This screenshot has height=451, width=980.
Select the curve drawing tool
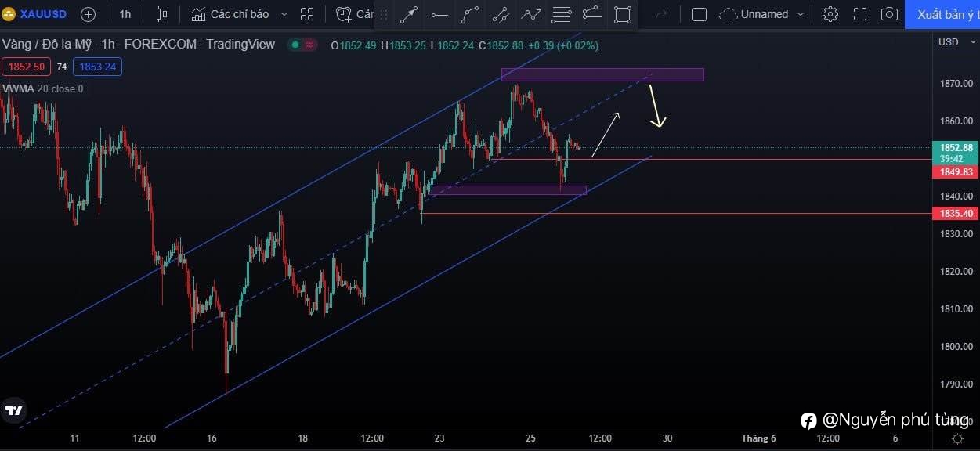[x=470, y=14]
